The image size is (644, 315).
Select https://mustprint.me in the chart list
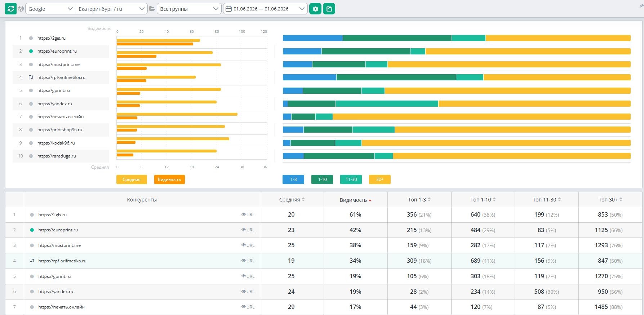[58, 65]
